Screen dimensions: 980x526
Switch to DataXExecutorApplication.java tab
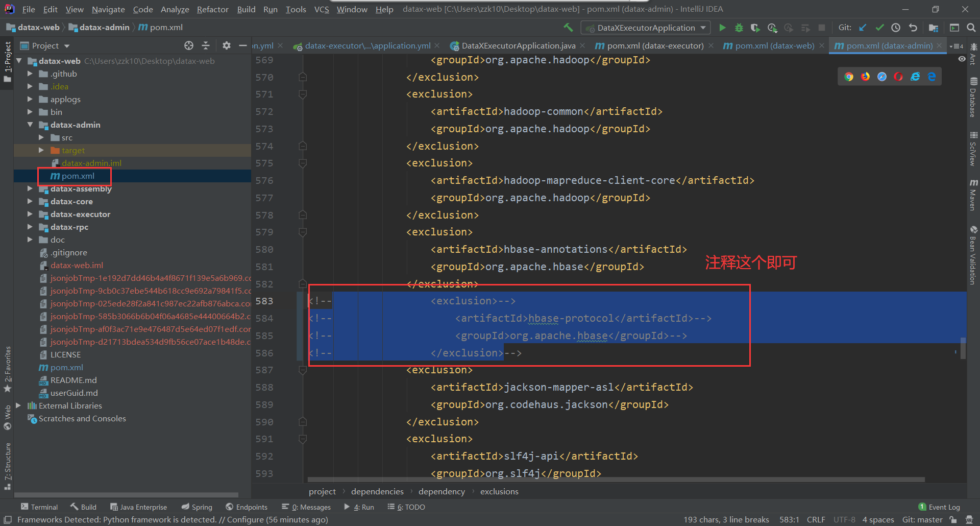point(519,45)
